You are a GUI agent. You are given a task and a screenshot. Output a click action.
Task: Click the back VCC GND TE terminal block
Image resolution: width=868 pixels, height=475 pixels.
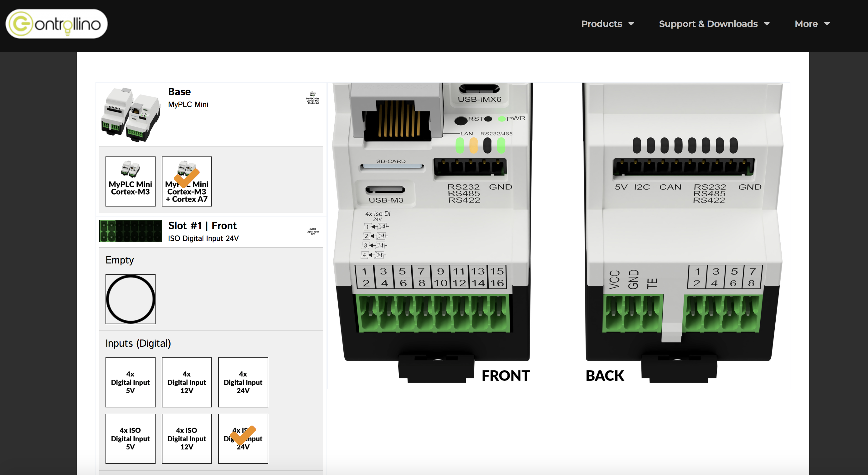pos(633,313)
